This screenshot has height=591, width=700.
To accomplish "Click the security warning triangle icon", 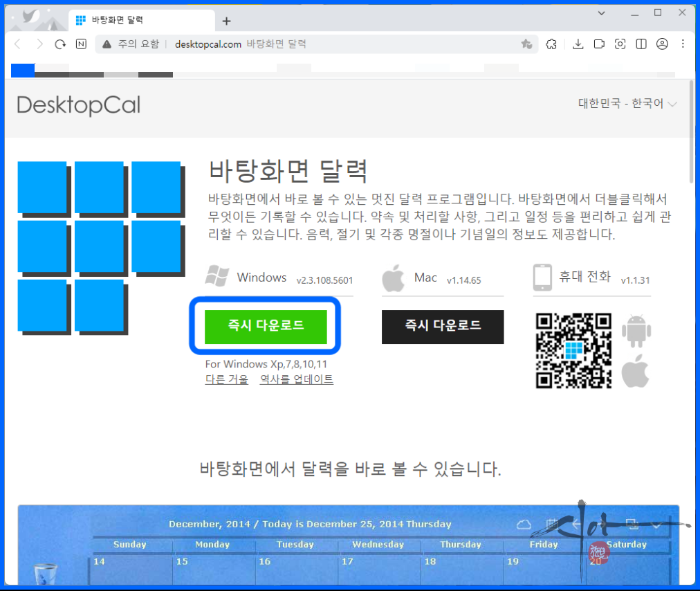I will (107, 44).
